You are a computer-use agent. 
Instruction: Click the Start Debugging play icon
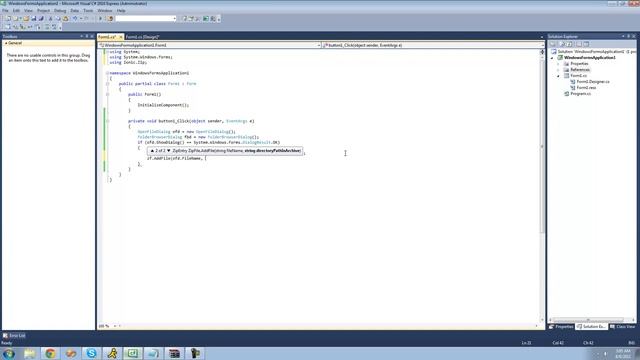[100, 18]
